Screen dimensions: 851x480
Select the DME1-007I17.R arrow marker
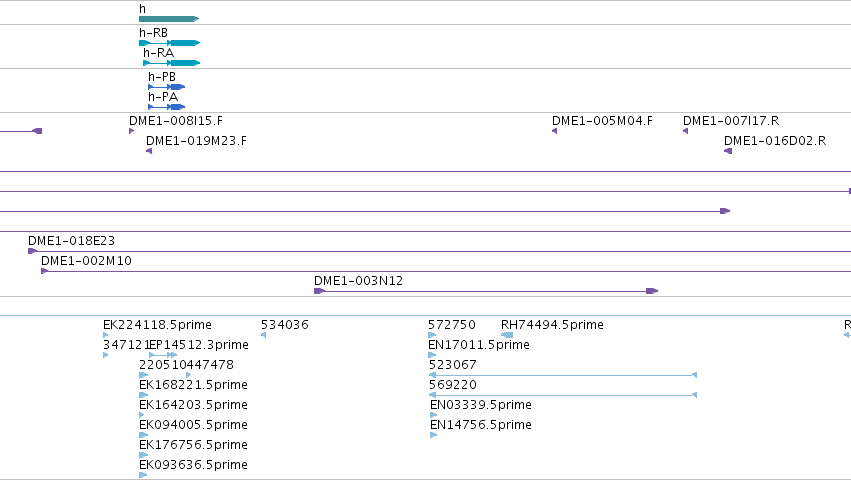pyautogui.click(x=685, y=131)
